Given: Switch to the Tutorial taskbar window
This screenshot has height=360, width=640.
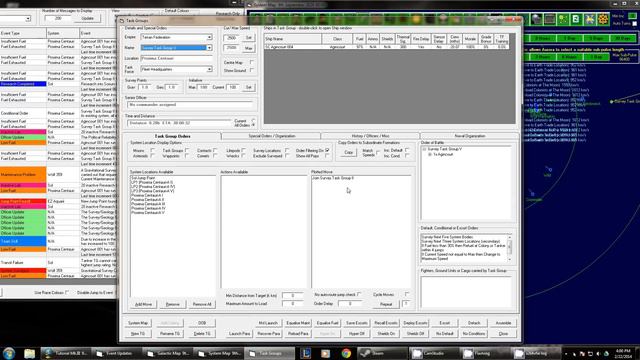Looking at the screenshot, I should pyautogui.click(x=66, y=353).
